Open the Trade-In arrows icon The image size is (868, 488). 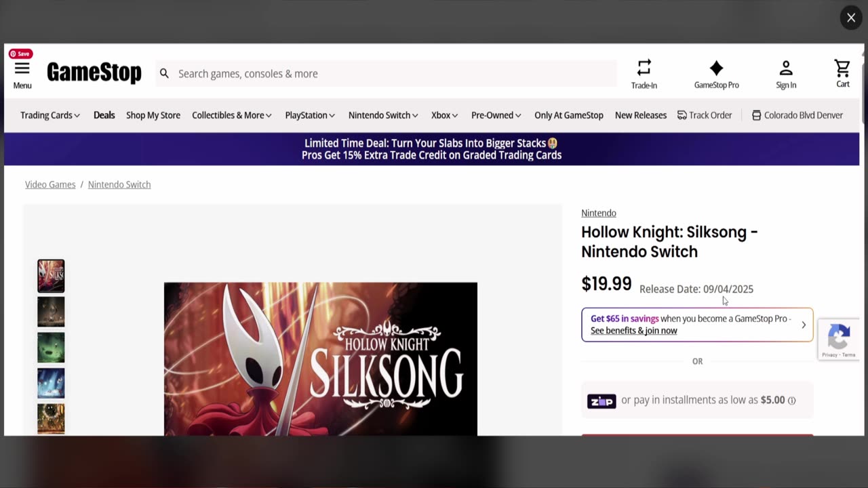pos(644,67)
